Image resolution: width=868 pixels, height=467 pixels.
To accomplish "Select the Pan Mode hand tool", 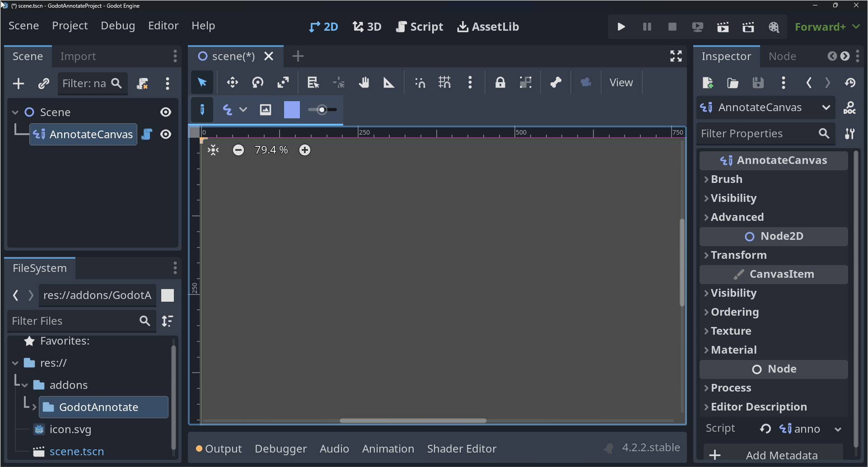I will pyautogui.click(x=364, y=83).
